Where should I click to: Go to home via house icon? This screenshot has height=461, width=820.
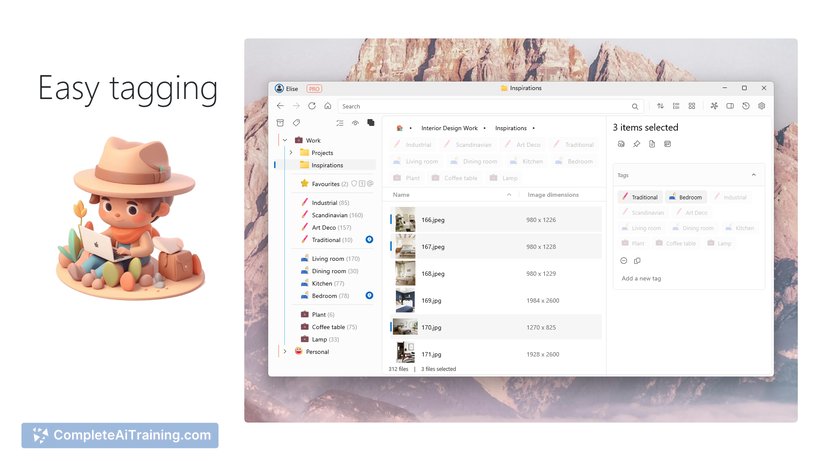(x=327, y=106)
